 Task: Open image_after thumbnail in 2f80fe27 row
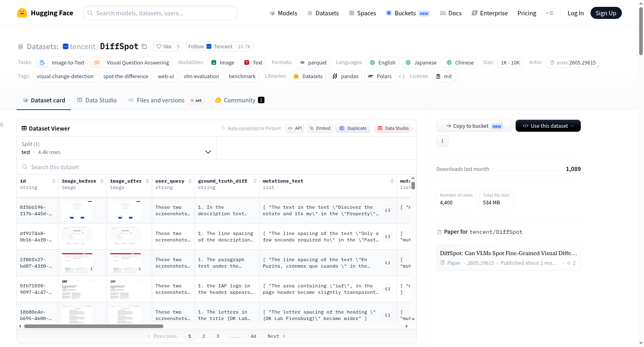pyautogui.click(x=126, y=263)
